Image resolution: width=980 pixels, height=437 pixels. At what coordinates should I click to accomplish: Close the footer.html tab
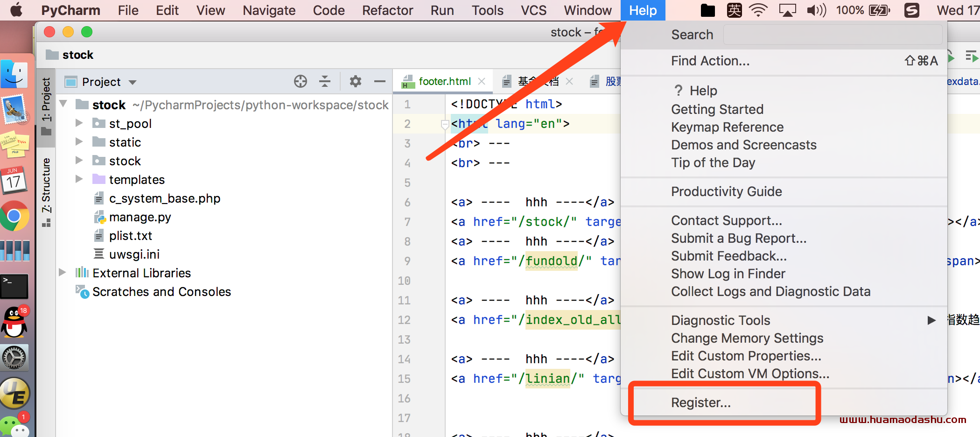(x=482, y=81)
